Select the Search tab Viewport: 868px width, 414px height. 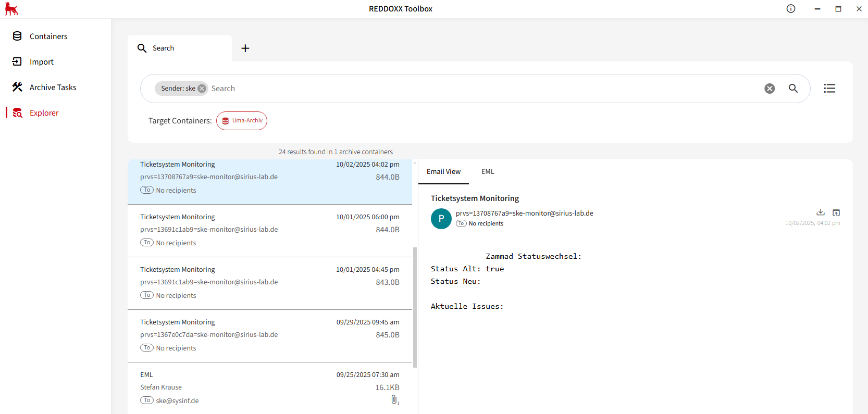[x=180, y=48]
